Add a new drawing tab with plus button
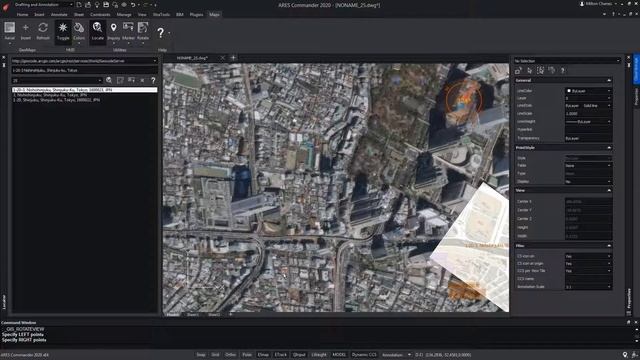The height and width of the screenshot is (360, 640). point(233,58)
